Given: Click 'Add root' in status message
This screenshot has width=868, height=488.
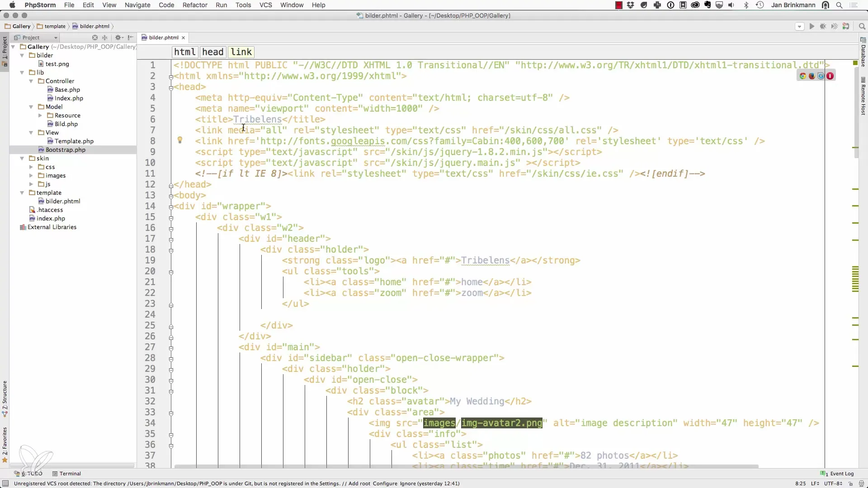Looking at the screenshot, I should pyautogui.click(x=359, y=483).
